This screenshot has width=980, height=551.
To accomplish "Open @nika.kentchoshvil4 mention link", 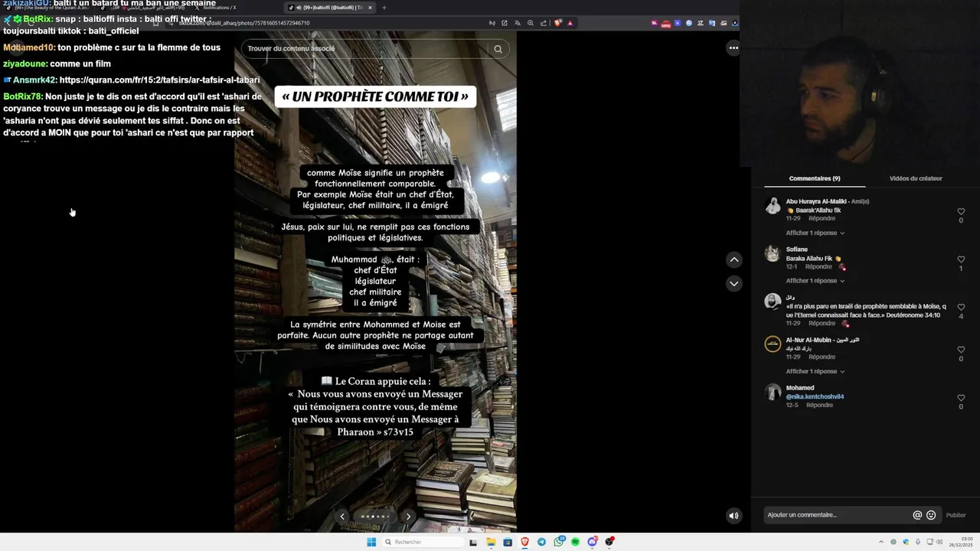I will click(815, 396).
